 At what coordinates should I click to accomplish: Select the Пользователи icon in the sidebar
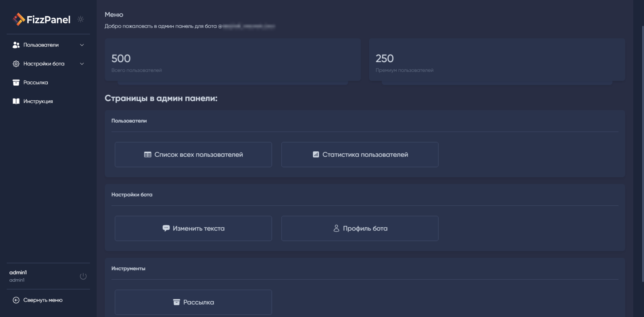(x=16, y=45)
